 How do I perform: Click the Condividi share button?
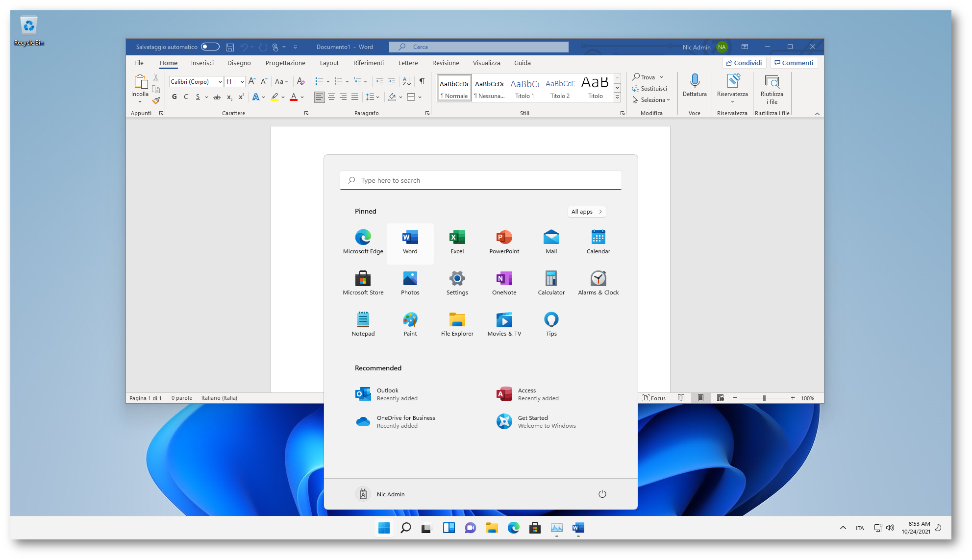(744, 63)
